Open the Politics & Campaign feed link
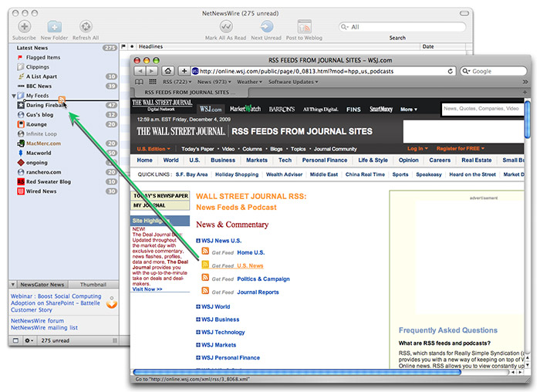 click(263, 279)
